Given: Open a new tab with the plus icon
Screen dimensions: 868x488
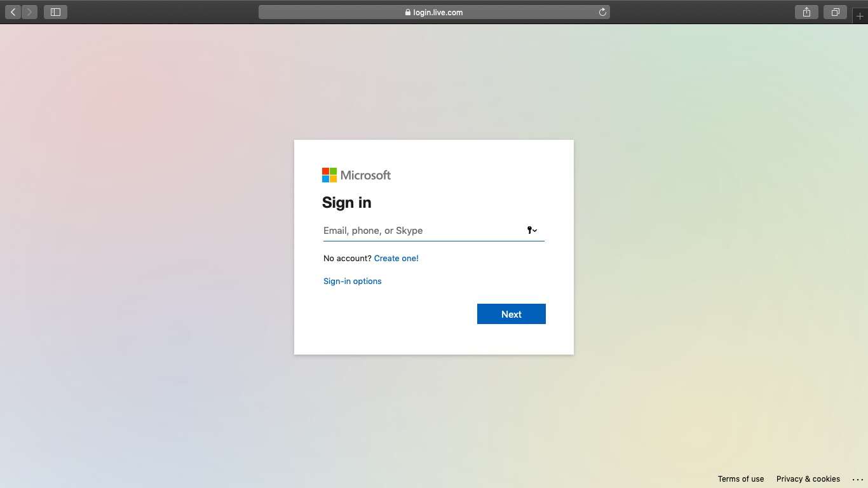Looking at the screenshot, I should click(x=860, y=16).
